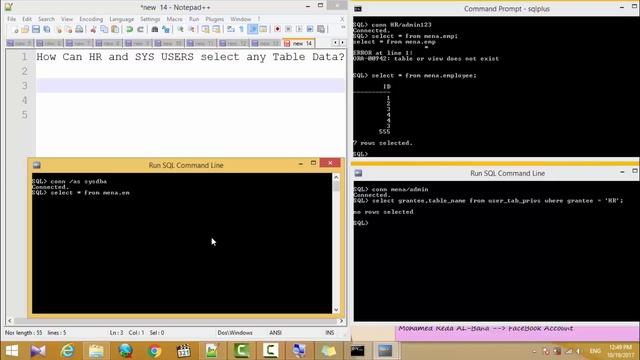Open Find with the binoculars icon

(x=155, y=29)
